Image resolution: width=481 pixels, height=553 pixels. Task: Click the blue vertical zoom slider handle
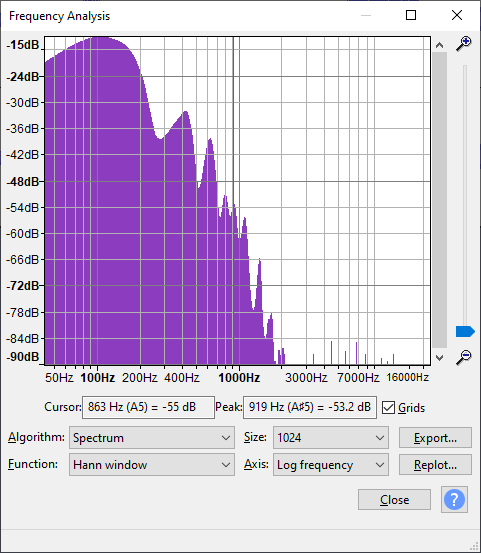click(465, 332)
